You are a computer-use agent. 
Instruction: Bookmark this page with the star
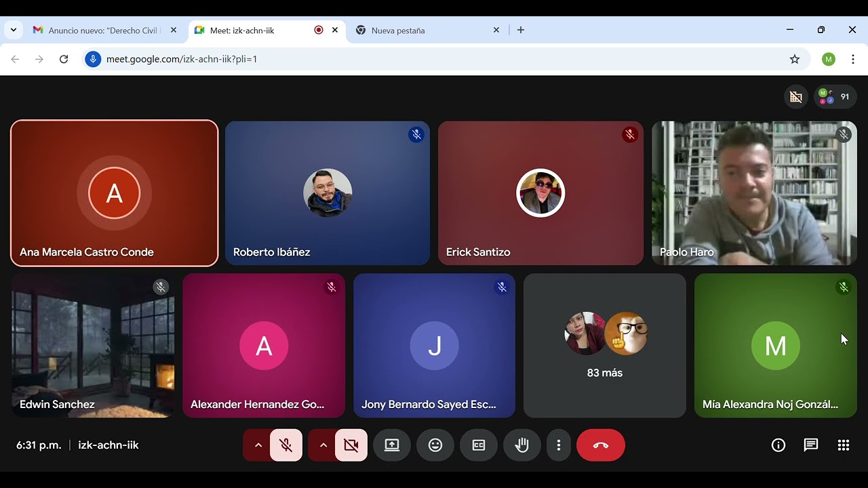(x=795, y=59)
